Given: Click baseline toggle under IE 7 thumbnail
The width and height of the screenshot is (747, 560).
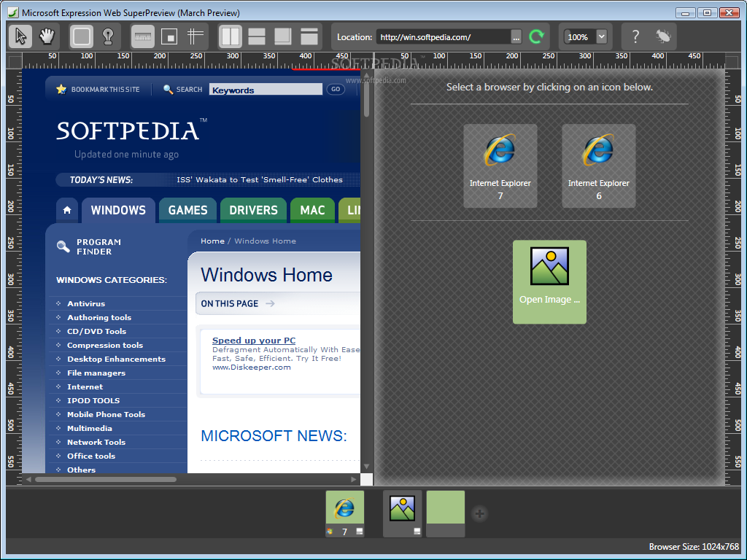Looking at the screenshot, I should [x=360, y=531].
